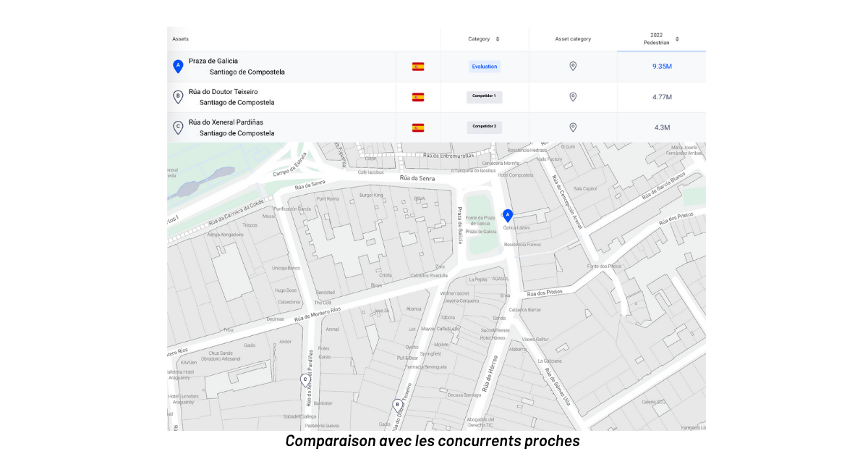Viewport: 868px width, 454px height.
Task: Click the Burger King label on the map
Action: (x=370, y=195)
